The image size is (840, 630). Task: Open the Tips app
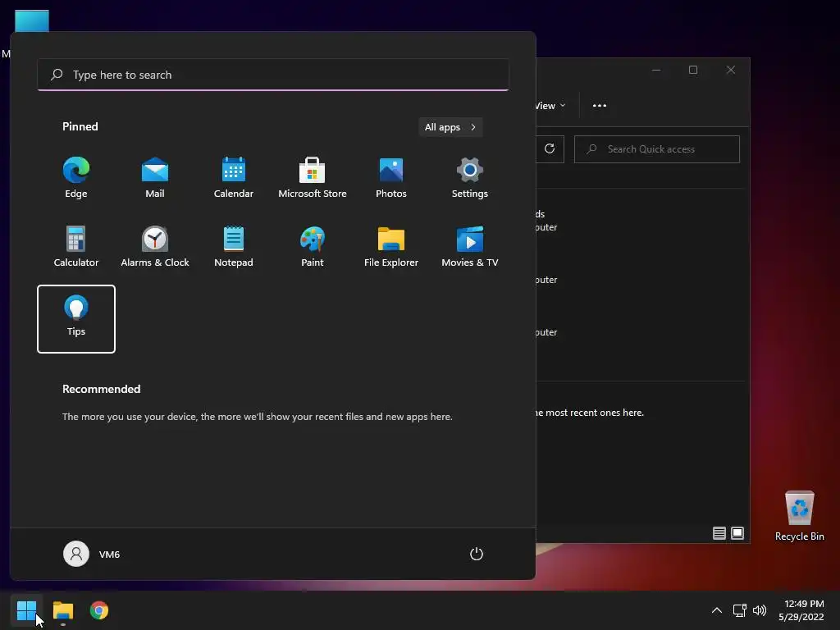[76, 319]
